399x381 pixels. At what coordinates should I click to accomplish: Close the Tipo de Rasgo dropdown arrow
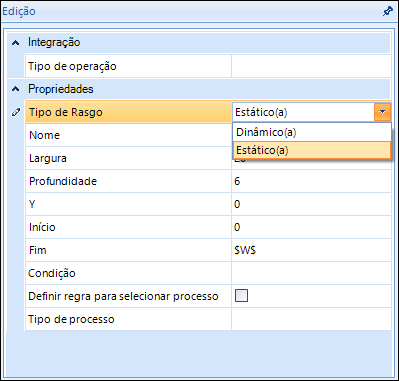[x=382, y=112]
